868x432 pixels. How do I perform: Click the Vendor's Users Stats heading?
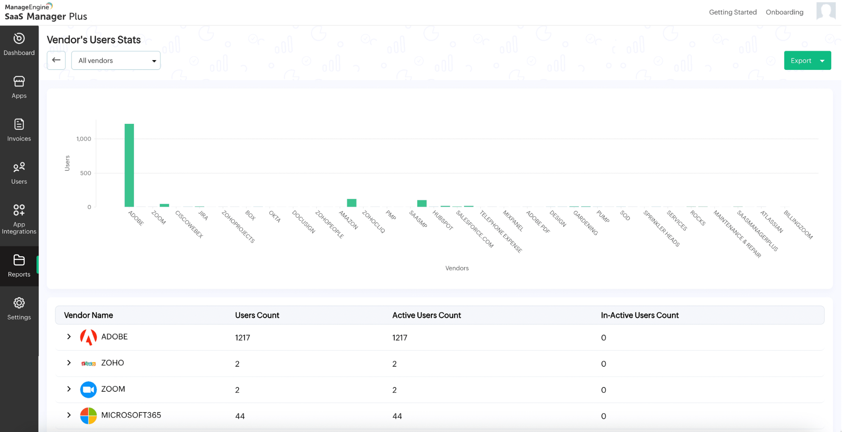pyautogui.click(x=94, y=40)
